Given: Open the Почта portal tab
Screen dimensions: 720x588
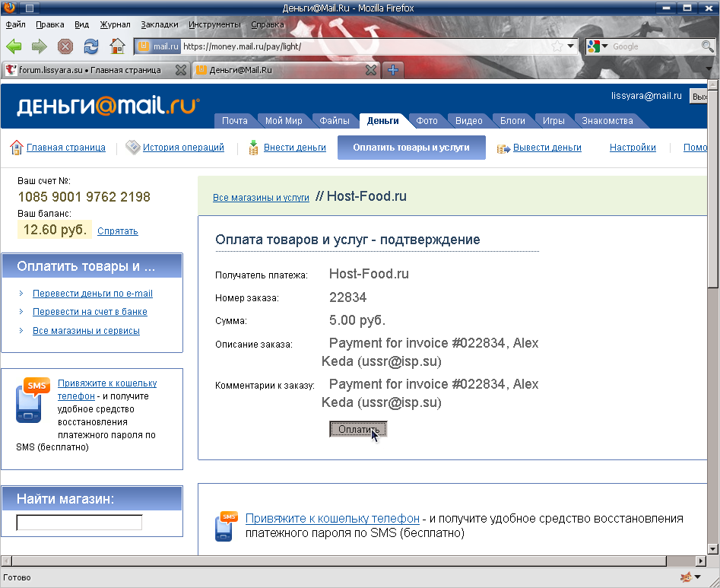Looking at the screenshot, I should coord(235,121).
